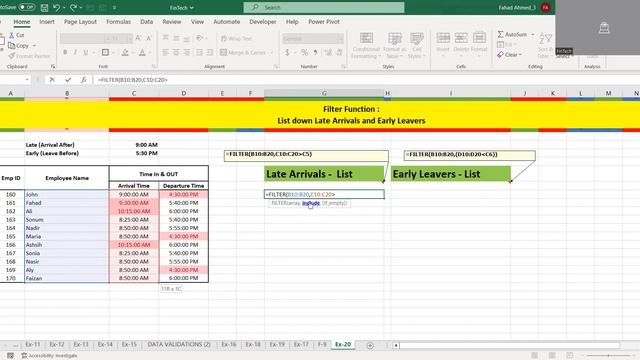Viewport: 640px width, 360px height.
Task: Toggle Wrap Text
Action: point(236,38)
